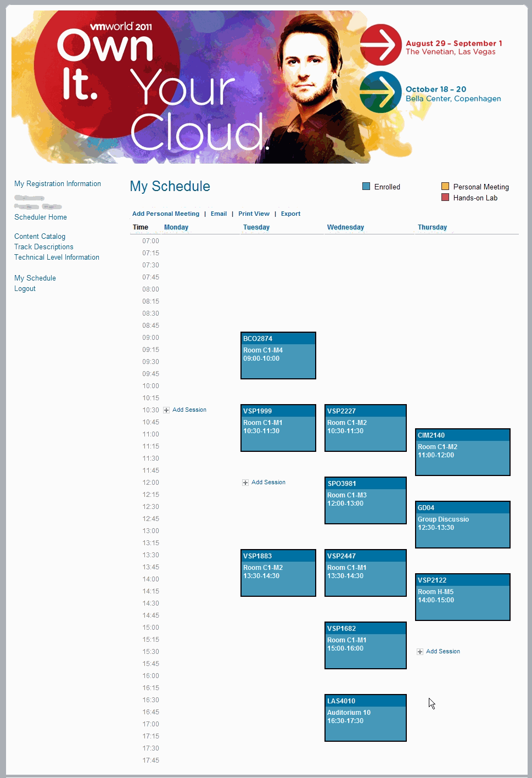Image resolution: width=532 pixels, height=778 pixels.
Task: Click the Hands-on Lab red legend swatch
Action: point(445,197)
